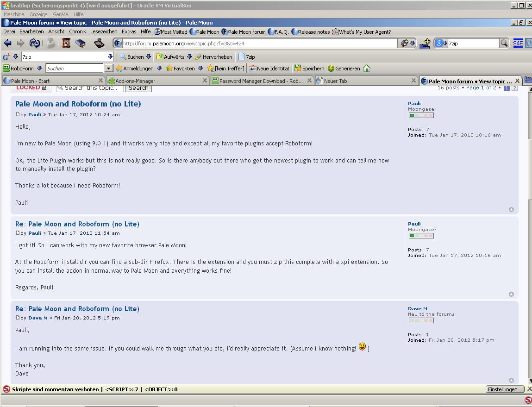Open the Lesezeichen menu

104,32
